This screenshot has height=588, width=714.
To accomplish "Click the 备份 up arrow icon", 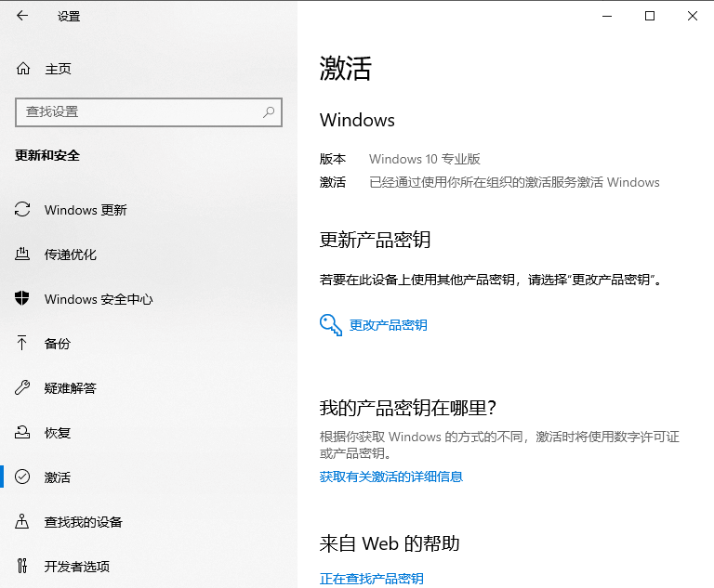I will [21, 343].
